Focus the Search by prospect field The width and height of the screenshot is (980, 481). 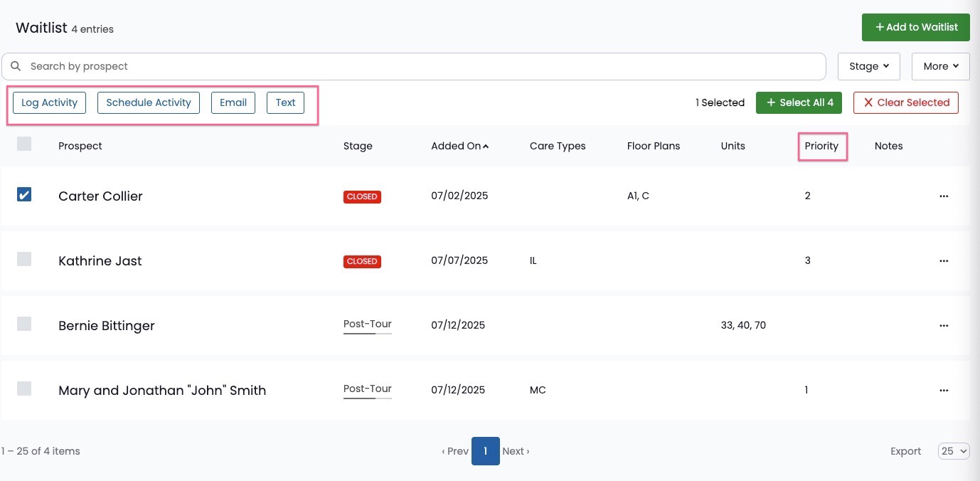point(414,66)
